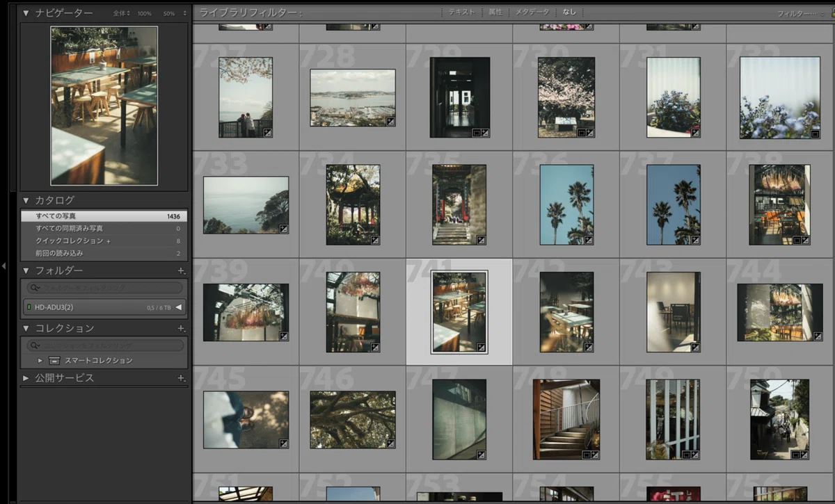Click develop adjustments badge on photo 736
The image size is (835, 504).
click(589, 240)
